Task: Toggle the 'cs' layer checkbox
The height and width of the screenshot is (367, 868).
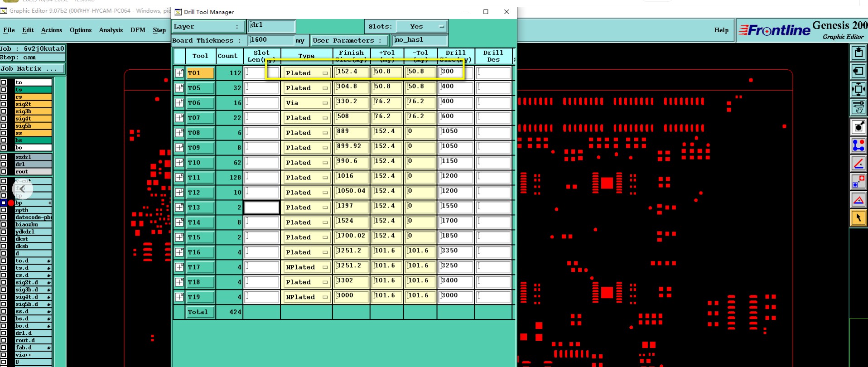Action: [x=4, y=97]
